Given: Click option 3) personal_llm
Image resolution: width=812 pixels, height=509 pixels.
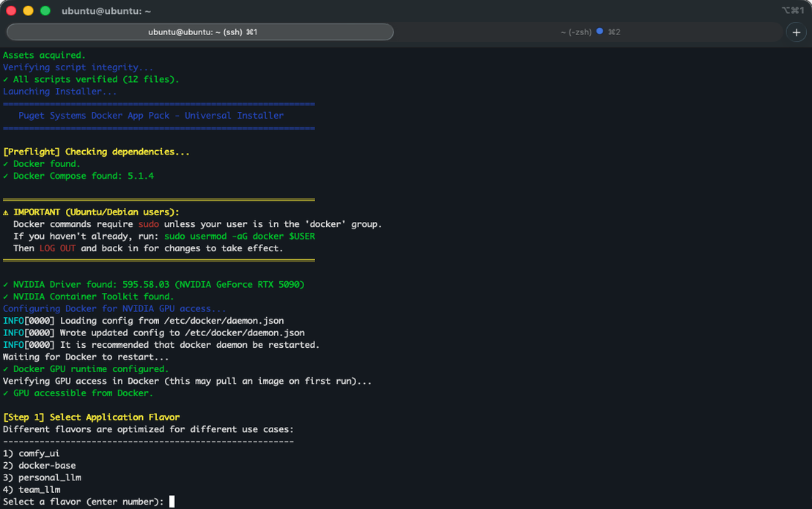Looking at the screenshot, I should (42, 478).
